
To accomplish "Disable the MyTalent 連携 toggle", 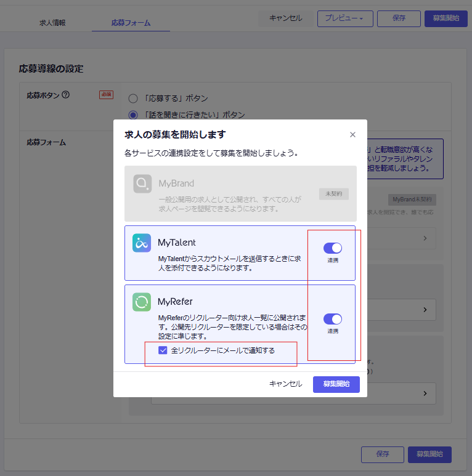I will [333, 248].
